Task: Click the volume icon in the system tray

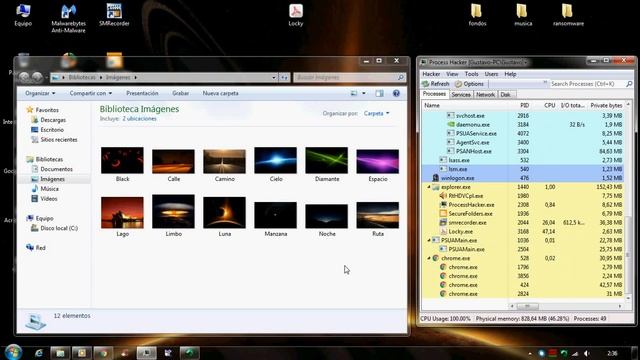Action: tap(587, 353)
